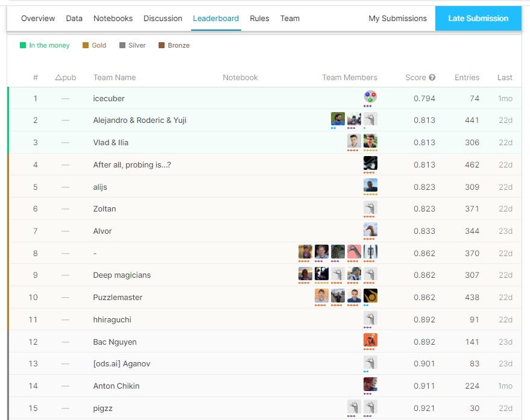The image size is (530, 420).
Task: Select team name After all, probing is...?
Action: [x=132, y=165]
